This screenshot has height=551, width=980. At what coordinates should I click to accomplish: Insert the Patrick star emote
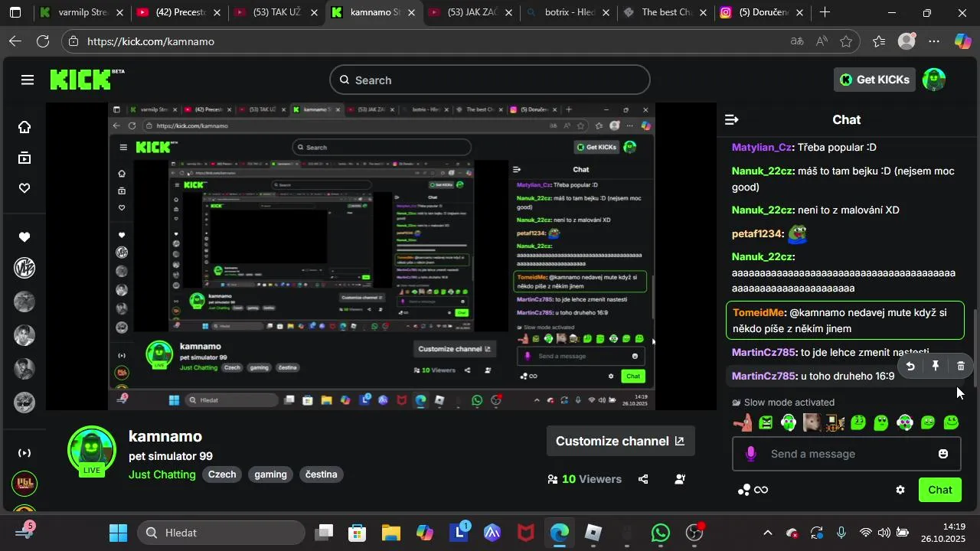[x=742, y=422]
